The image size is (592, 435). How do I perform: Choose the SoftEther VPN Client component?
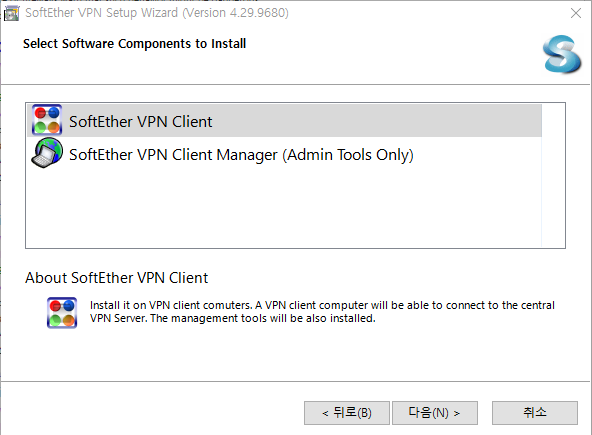284,120
